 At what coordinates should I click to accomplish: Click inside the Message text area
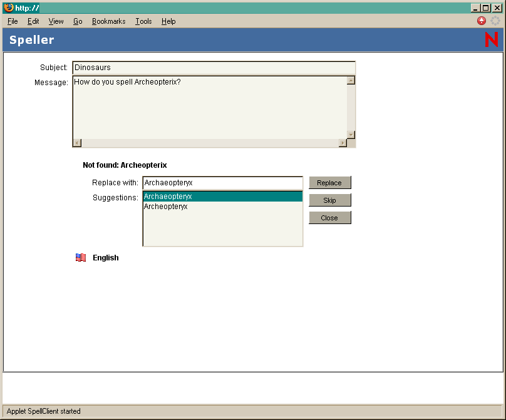click(210, 108)
